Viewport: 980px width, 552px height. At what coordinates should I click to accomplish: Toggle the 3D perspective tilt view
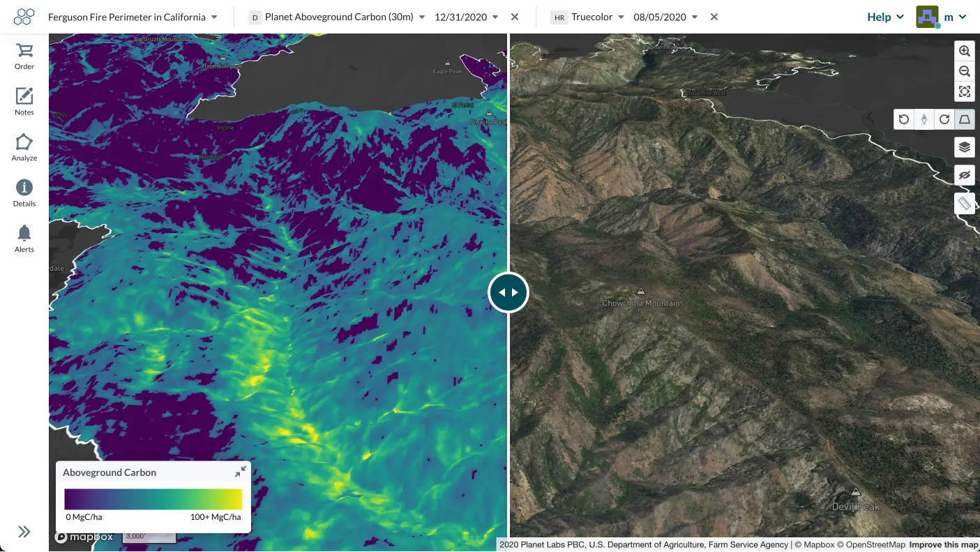click(965, 119)
